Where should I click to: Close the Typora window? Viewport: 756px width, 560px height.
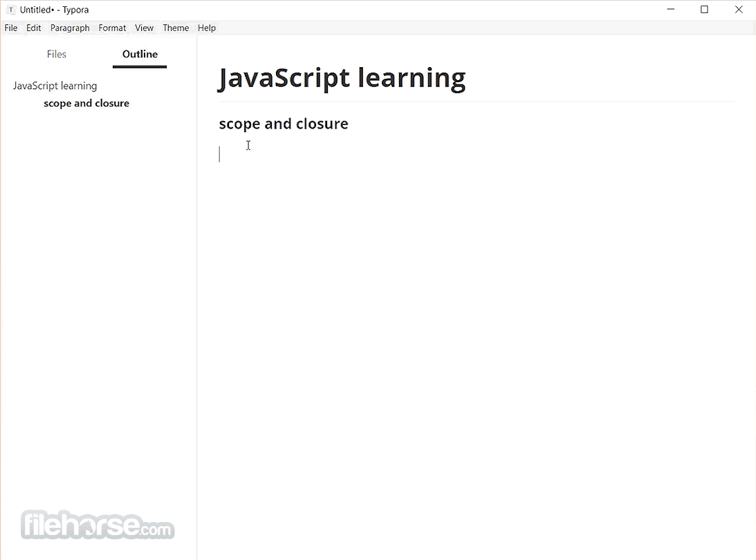[x=738, y=10]
